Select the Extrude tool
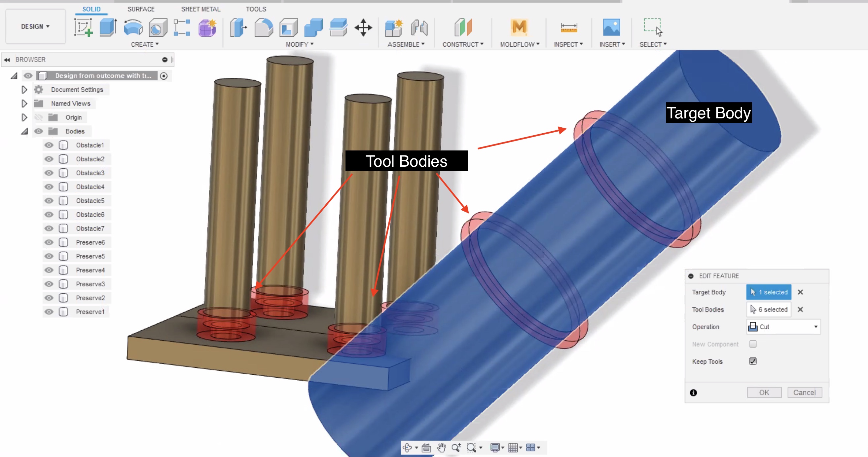This screenshot has height=457, width=868. [x=108, y=28]
